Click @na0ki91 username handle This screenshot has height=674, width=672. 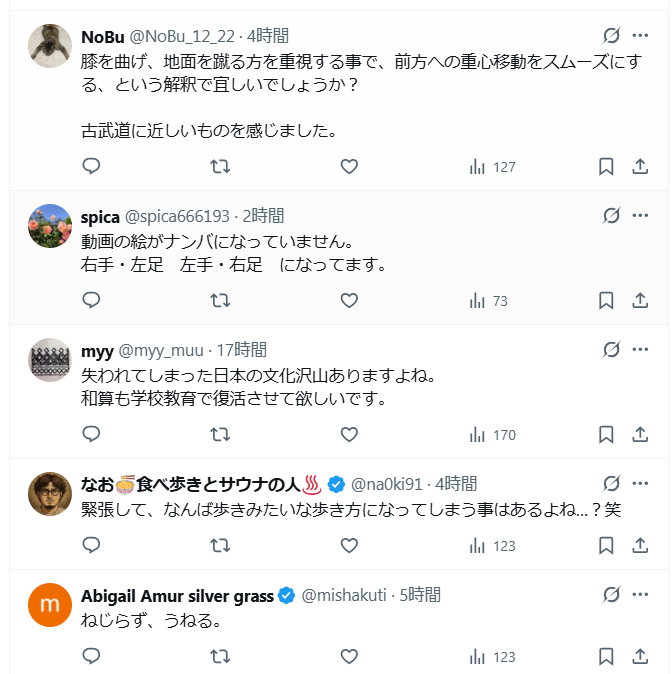pyautogui.click(x=387, y=484)
